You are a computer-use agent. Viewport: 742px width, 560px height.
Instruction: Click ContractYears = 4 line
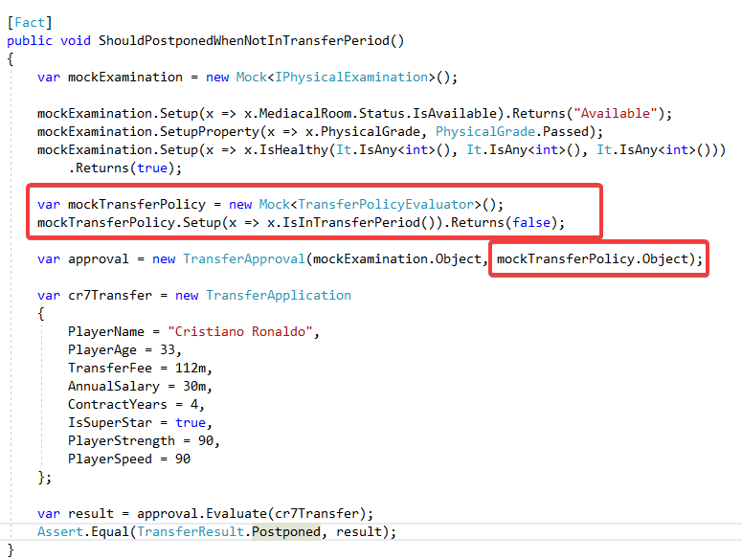(x=136, y=404)
